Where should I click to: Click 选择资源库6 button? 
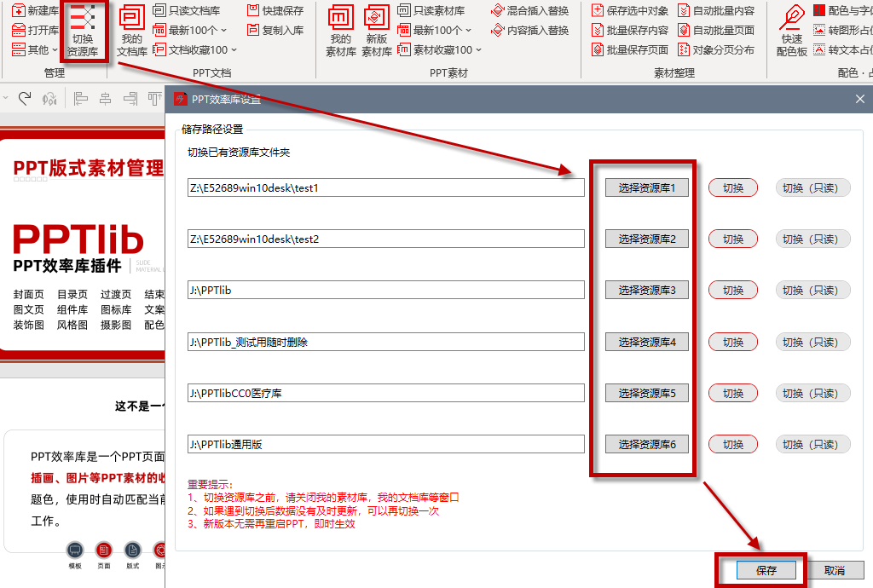[x=647, y=445]
